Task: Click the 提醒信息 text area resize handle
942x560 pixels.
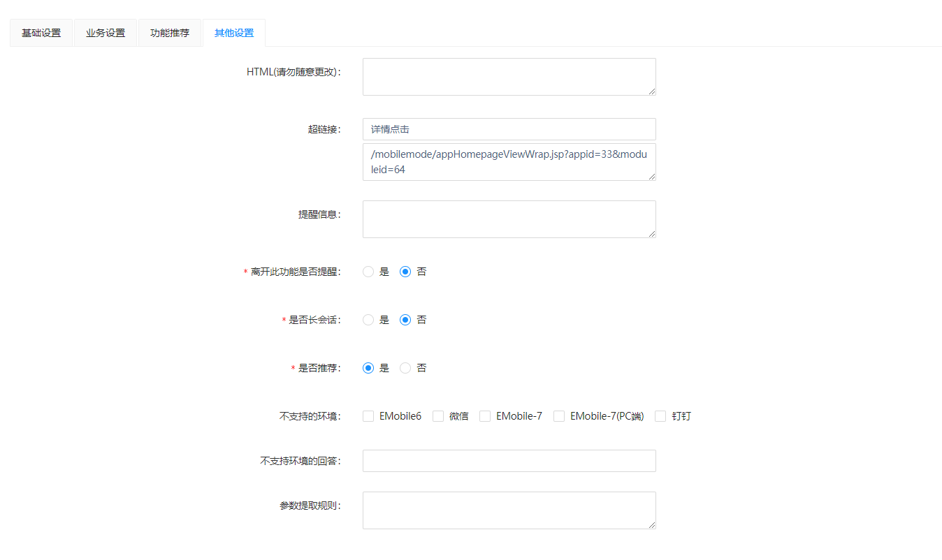Action: point(651,233)
